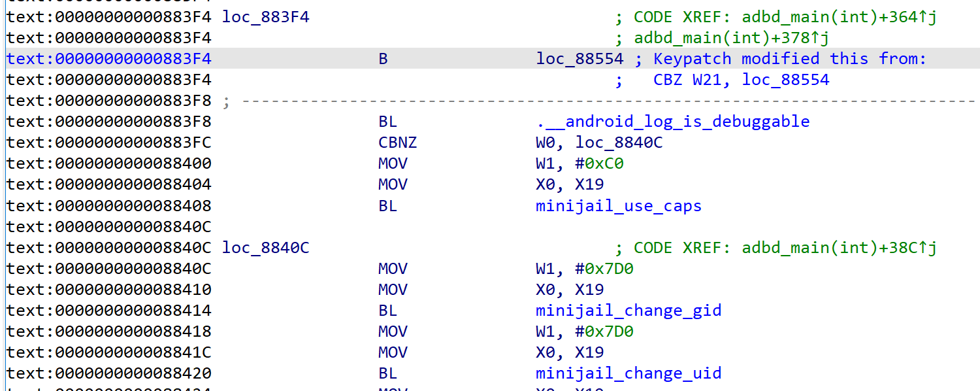This screenshot has width=980, height=391.
Task: Click address 0000000000088410
Action: pyautogui.click(x=133, y=290)
